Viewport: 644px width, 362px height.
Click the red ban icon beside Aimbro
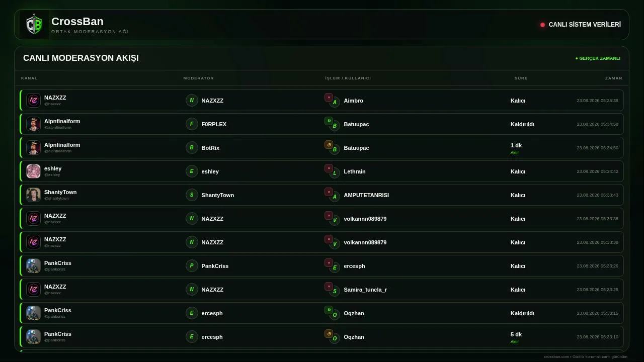click(329, 98)
